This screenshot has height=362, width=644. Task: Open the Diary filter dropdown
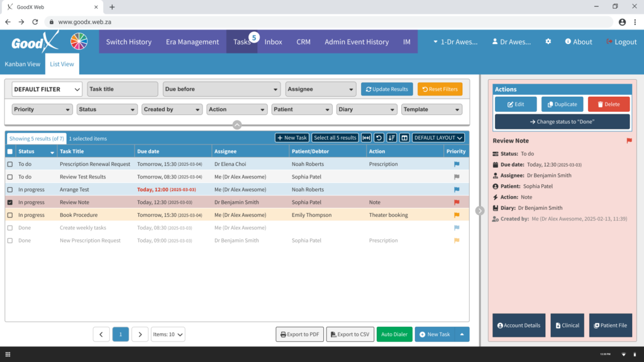(x=367, y=109)
